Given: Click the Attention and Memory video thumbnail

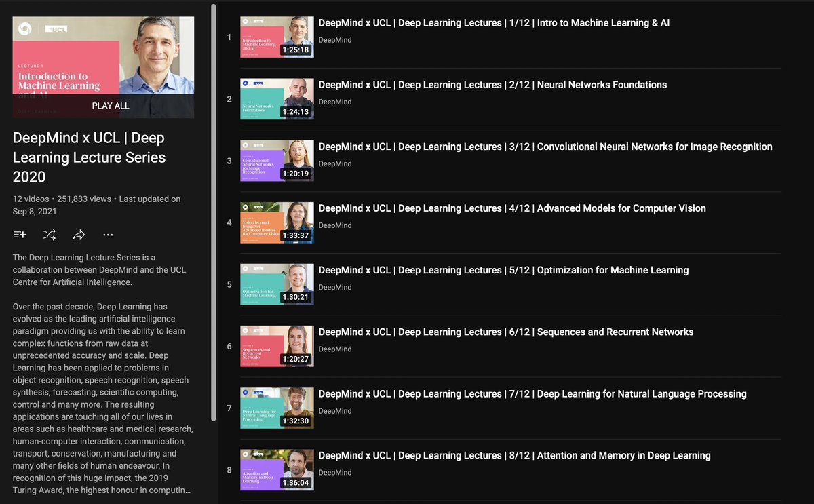Looking at the screenshot, I should coord(277,469).
